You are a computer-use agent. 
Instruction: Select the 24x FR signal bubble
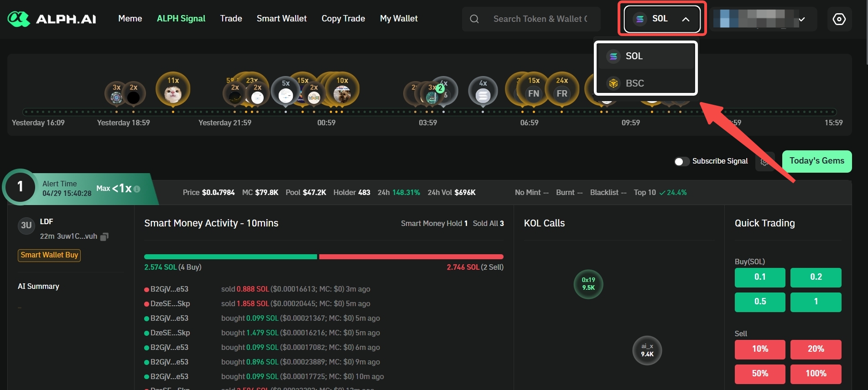(562, 89)
